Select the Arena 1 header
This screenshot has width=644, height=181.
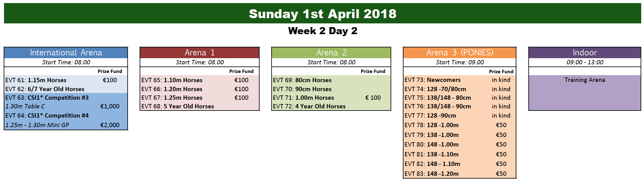[x=200, y=53]
